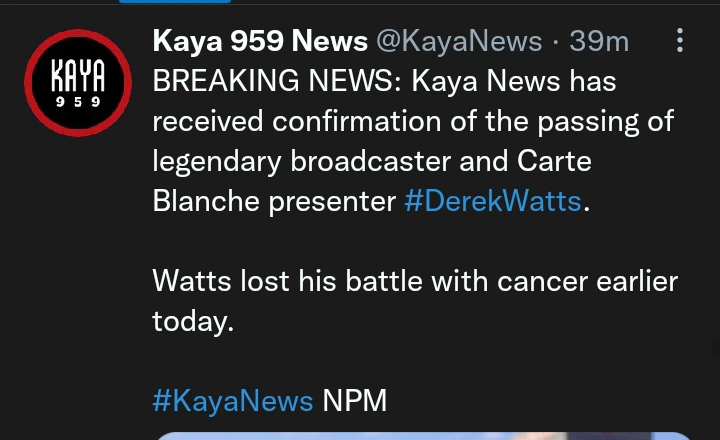Click the KAYA lettering in the logo
Image resolution: width=720 pixels, height=440 pixels.
(78, 76)
